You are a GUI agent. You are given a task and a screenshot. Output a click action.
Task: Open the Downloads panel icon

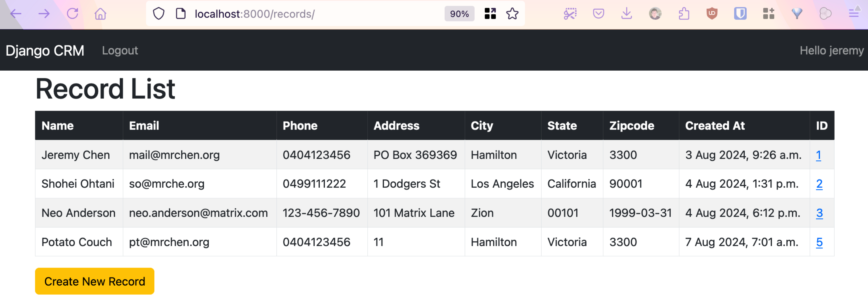626,14
